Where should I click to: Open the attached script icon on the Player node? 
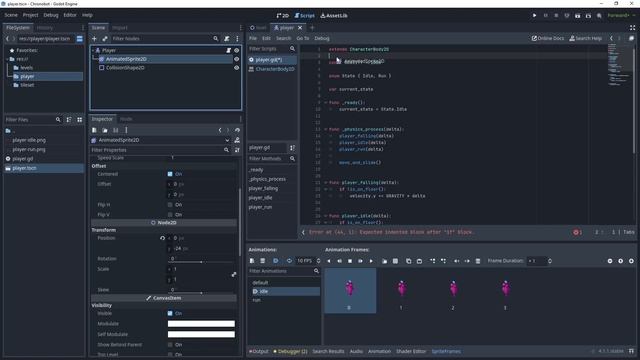click(x=229, y=50)
